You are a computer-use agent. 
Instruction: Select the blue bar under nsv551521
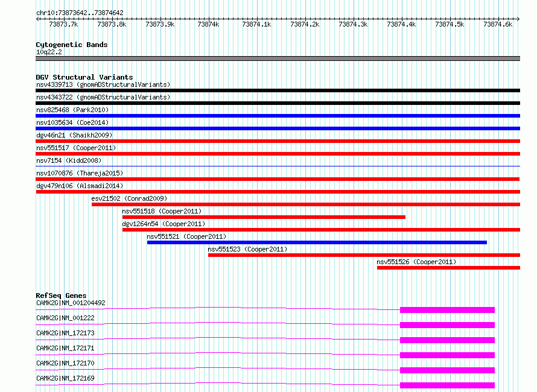(317, 242)
